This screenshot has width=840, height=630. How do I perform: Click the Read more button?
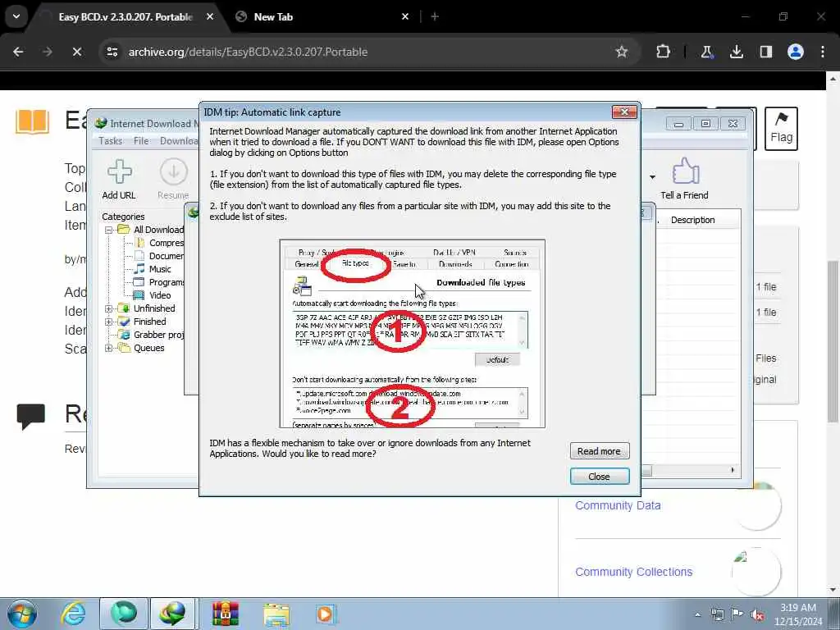coord(599,451)
